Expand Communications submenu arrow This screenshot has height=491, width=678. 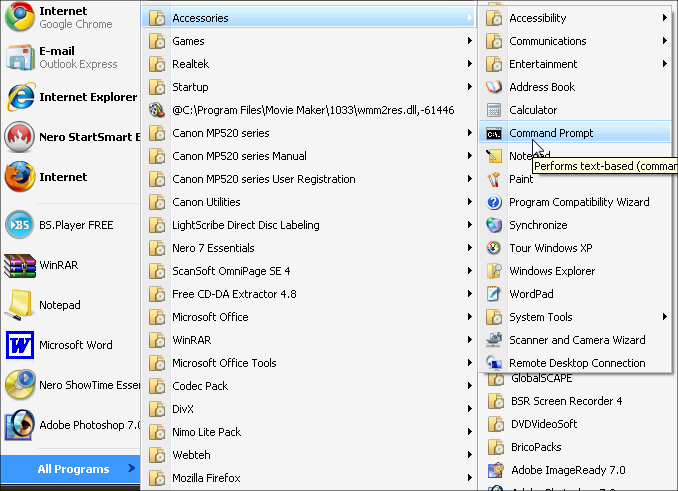coord(665,41)
